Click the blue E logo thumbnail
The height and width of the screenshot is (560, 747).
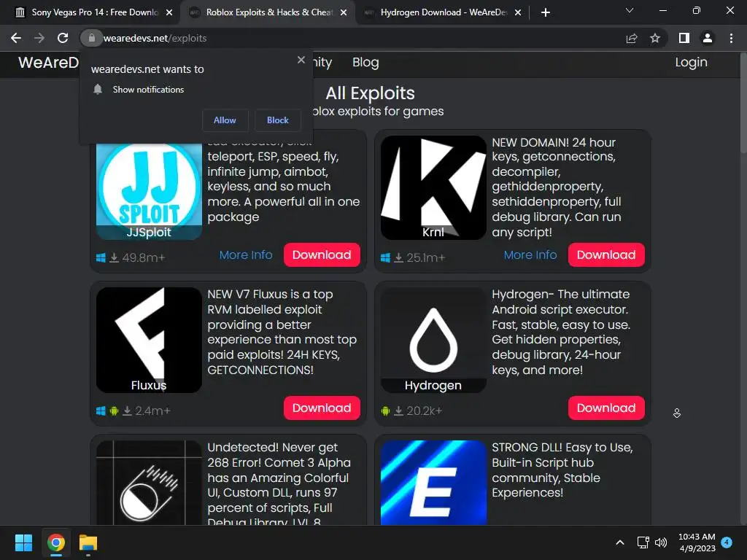[x=433, y=483]
